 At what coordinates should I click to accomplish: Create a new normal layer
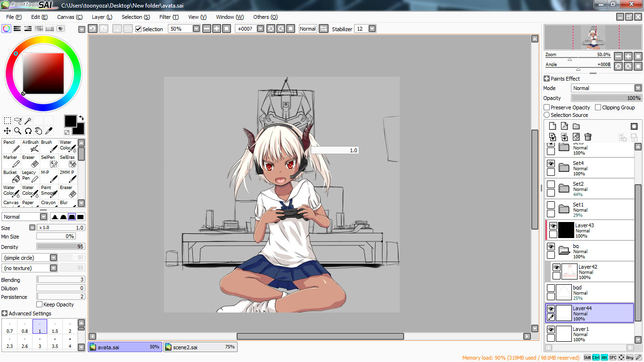(553, 126)
